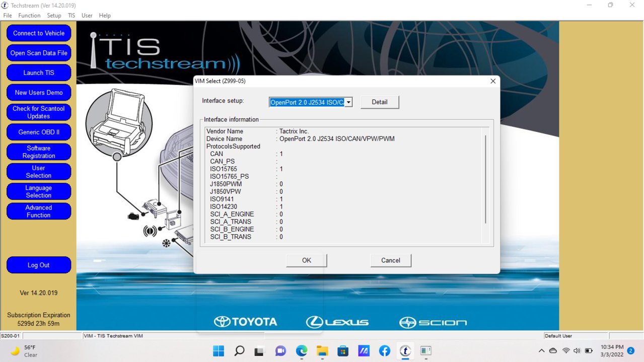Open Generic OBD II
Screen dimensions: 644x362
click(x=39, y=132)
